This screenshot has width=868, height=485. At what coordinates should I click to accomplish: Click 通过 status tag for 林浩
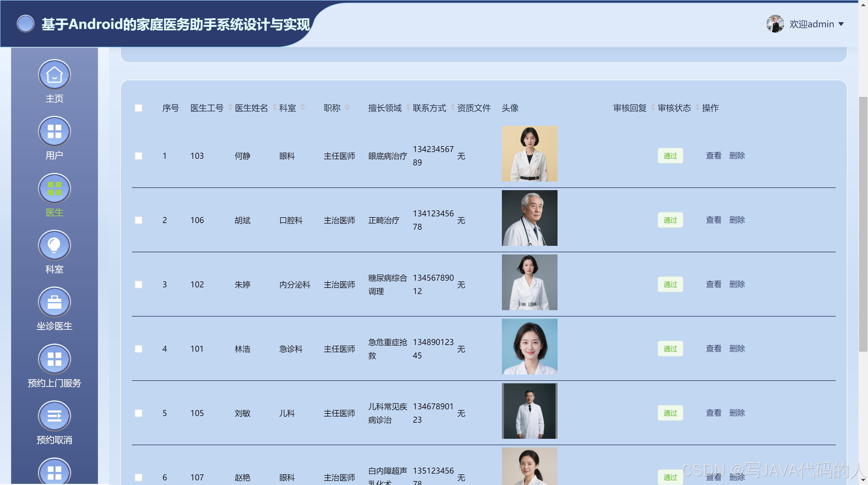670,349
